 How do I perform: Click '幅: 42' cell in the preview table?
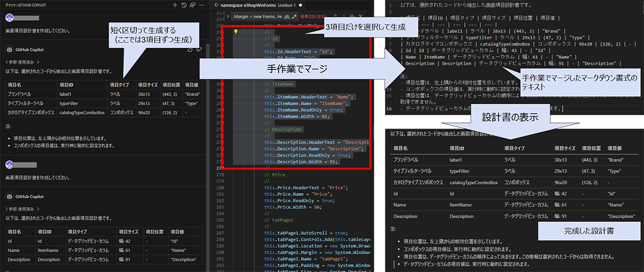pos(562,194)
